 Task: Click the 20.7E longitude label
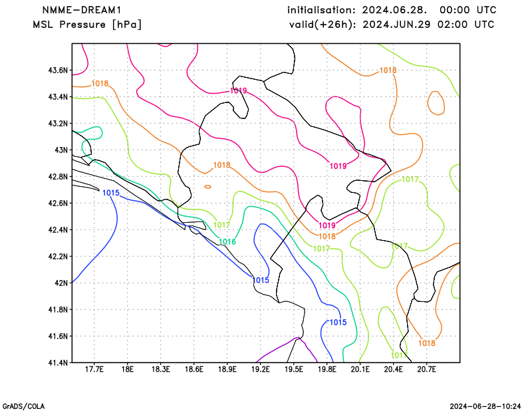pyautogui.click(x=426, y=369)
